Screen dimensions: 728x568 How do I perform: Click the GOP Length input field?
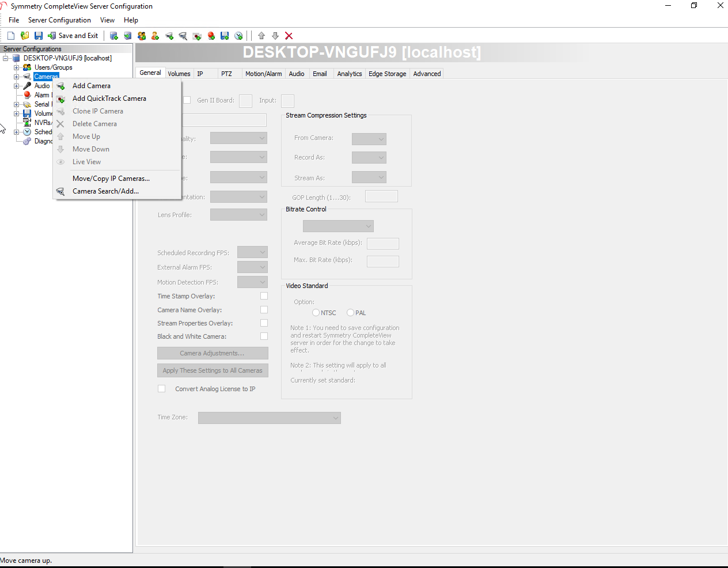tap(381, 196)
